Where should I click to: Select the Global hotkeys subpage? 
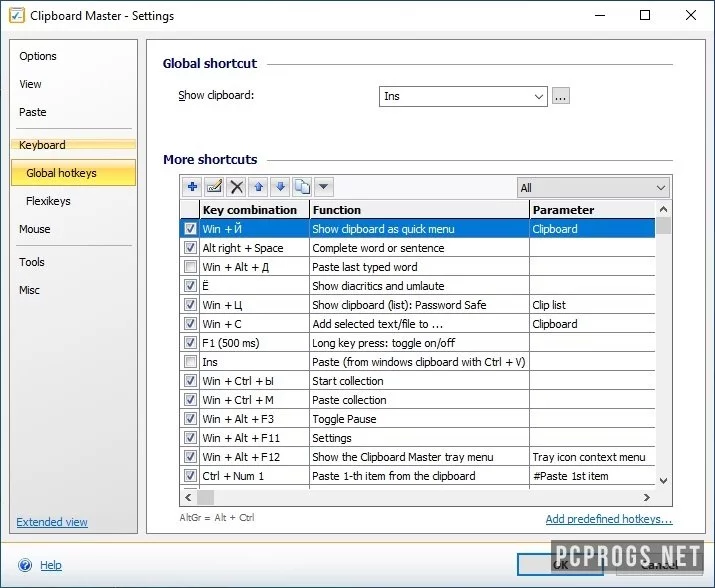[73, 173]
